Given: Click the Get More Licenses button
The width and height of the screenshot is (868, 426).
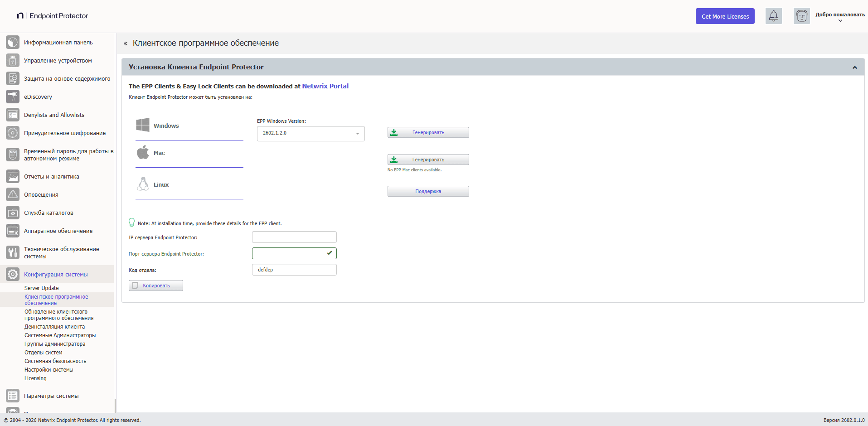Looking at the screenshot, I should point(725,16).
